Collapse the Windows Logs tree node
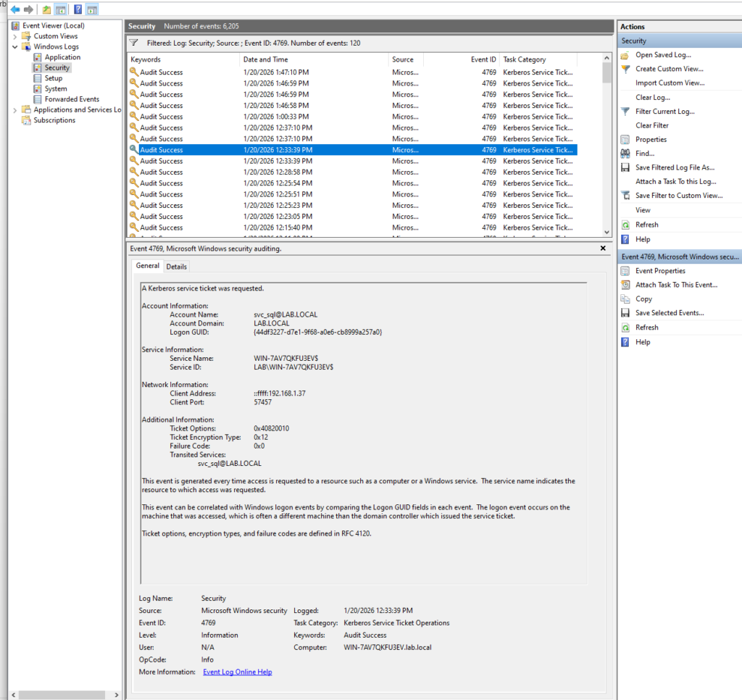Image resolution: width=742 pixels, height=700 pixels. (x=16, y=47)
